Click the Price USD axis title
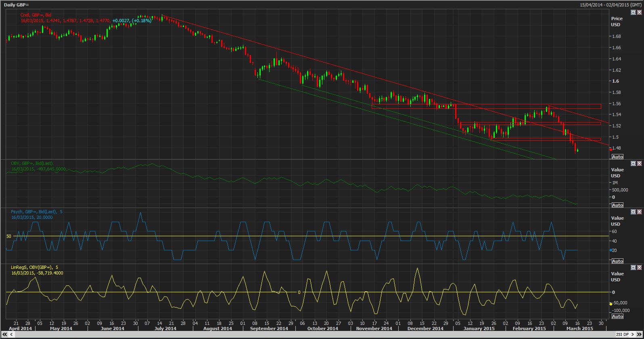Screen dimensions: 644x339 tap(617, 21)
